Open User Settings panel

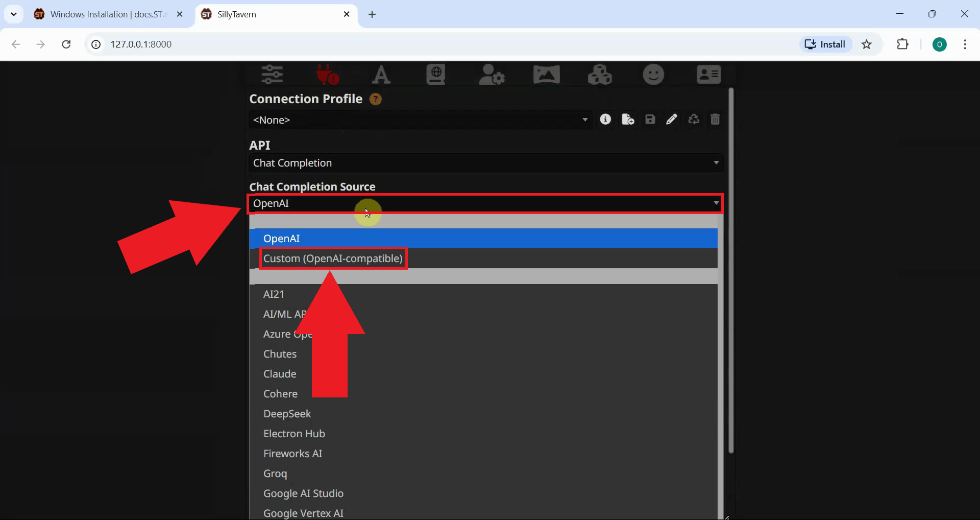491,74
